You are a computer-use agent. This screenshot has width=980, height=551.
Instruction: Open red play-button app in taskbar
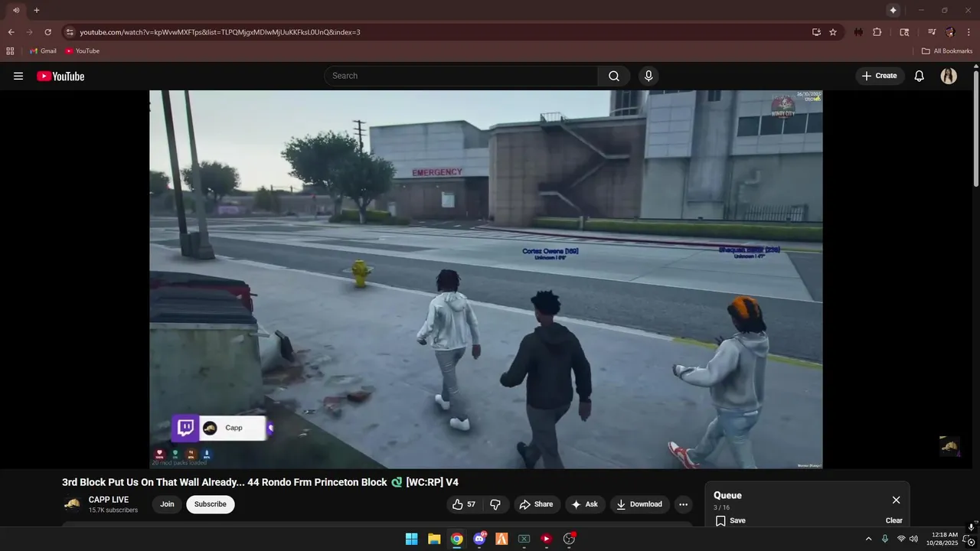pos(547,539)
